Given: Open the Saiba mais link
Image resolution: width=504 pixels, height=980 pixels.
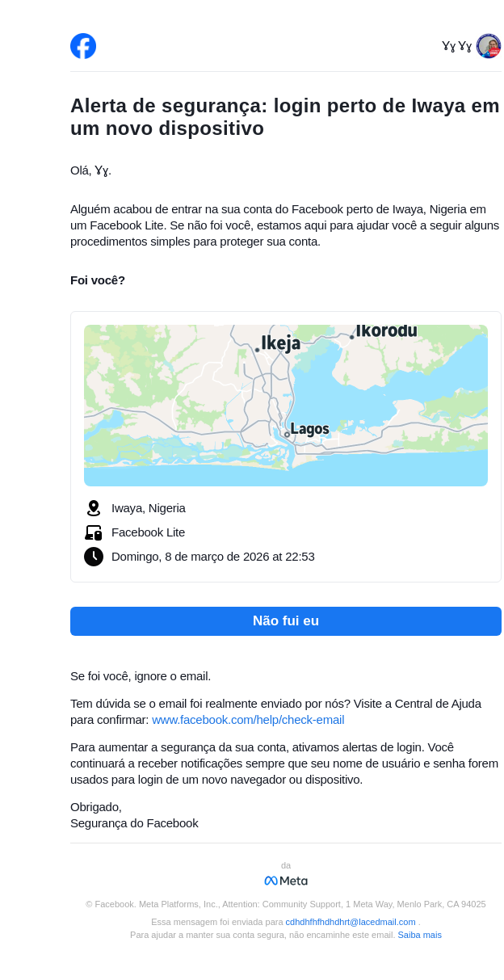Looking at the screenshot, I should tap(419, 935).
